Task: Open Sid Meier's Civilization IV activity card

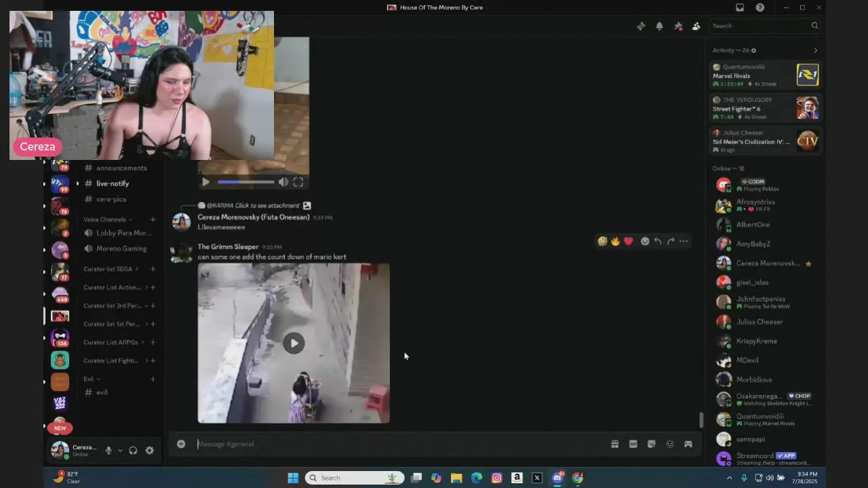Action: coord(766,141)
